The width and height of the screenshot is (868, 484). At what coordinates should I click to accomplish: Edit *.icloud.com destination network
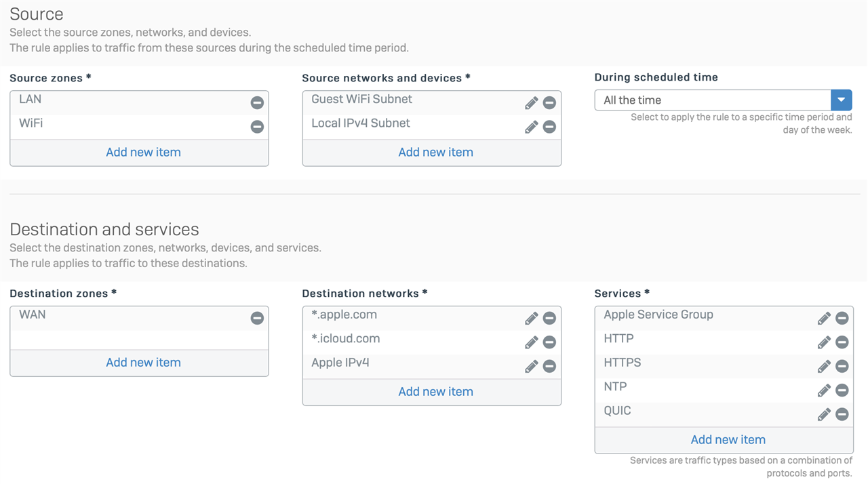[532, 342]
